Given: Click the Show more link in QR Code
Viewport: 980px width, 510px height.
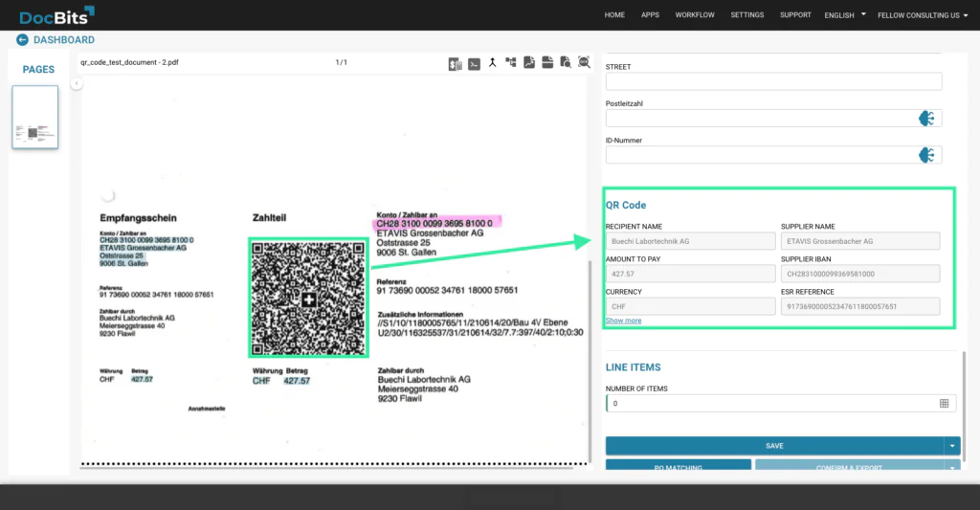Looking at the screenshot, I should (623, 321).
